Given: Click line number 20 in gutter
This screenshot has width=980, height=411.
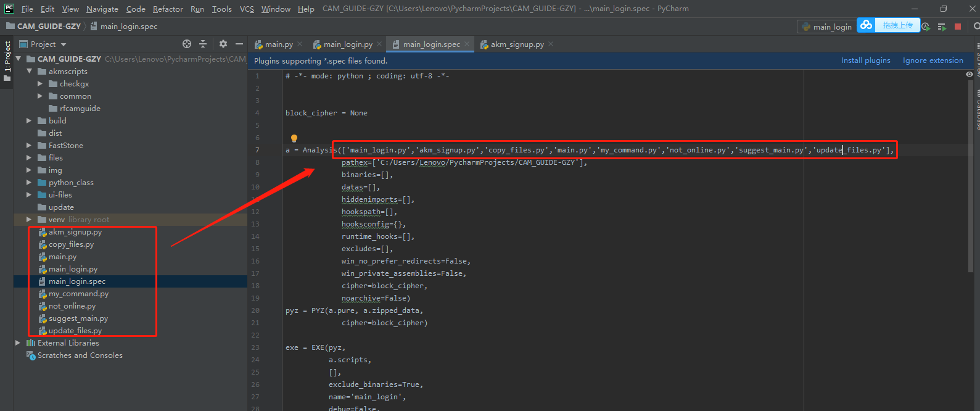Looking at the screenshot, I should [x=255, y=310].
